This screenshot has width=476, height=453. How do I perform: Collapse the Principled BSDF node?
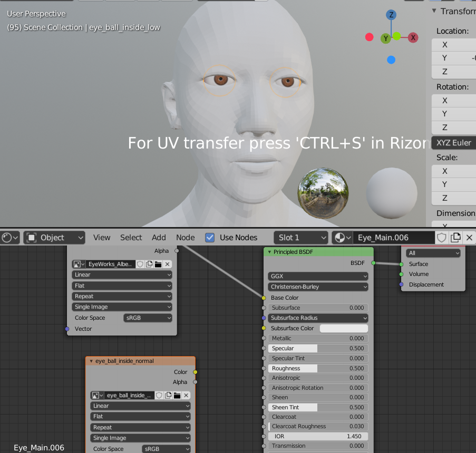(269, 252)
